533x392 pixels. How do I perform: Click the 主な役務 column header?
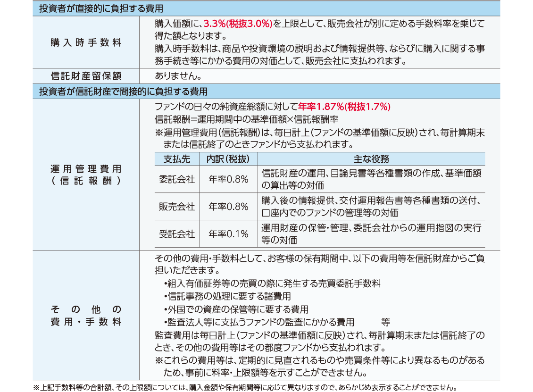(x=371, y=159)
